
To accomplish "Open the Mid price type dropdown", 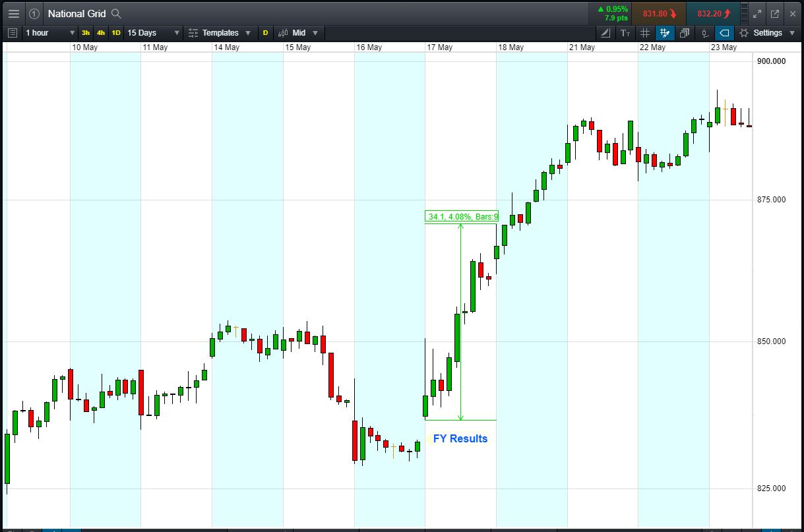I will pos(298,32).
